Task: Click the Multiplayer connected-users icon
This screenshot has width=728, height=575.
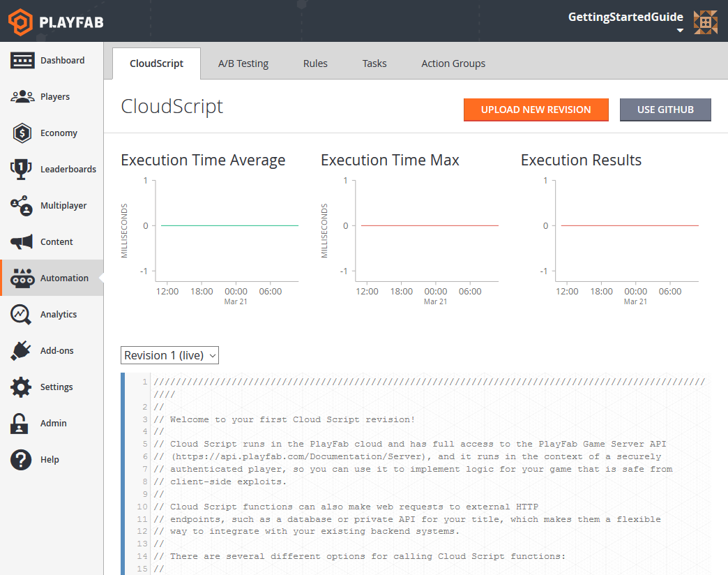Action: [22, 206]
